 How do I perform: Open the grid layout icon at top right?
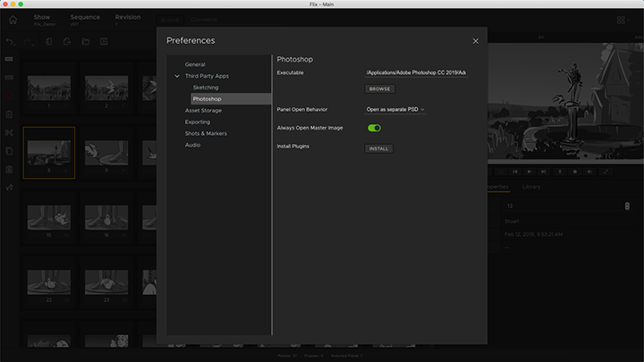tap(622, 20)
